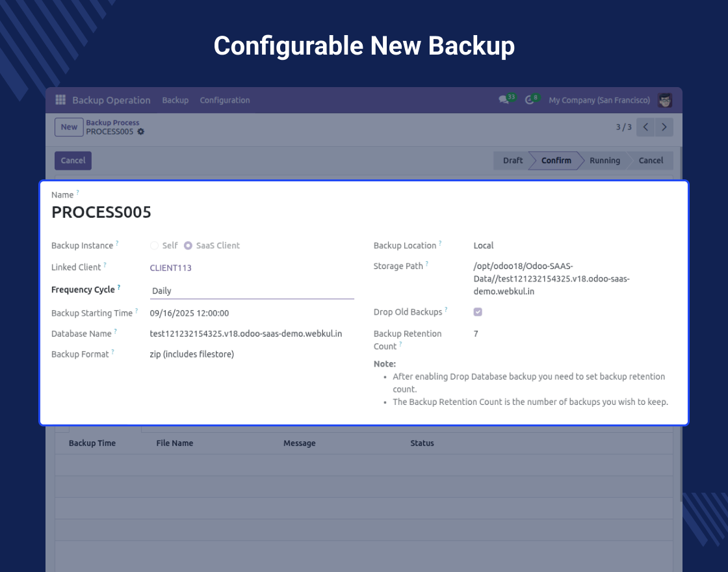Click help mark beside Backup Format
The width and height of the screenshot is (728, 572).
[x=113, y=352]
